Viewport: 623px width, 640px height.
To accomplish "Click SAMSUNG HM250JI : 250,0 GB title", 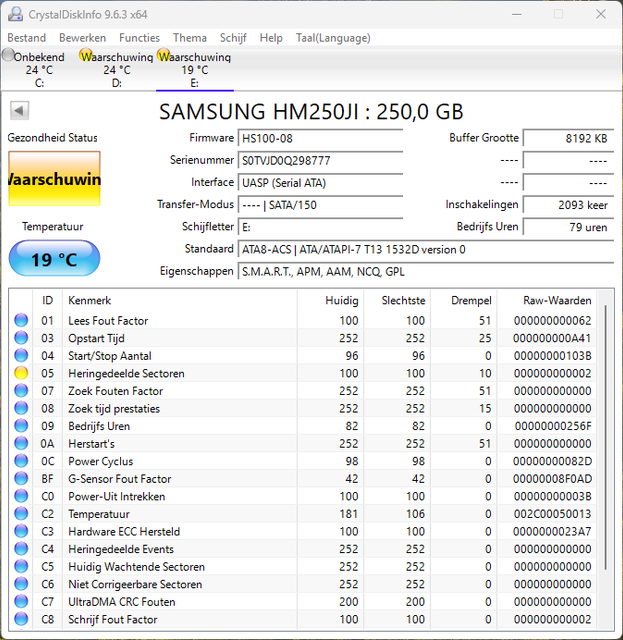I will pos(311,111).
